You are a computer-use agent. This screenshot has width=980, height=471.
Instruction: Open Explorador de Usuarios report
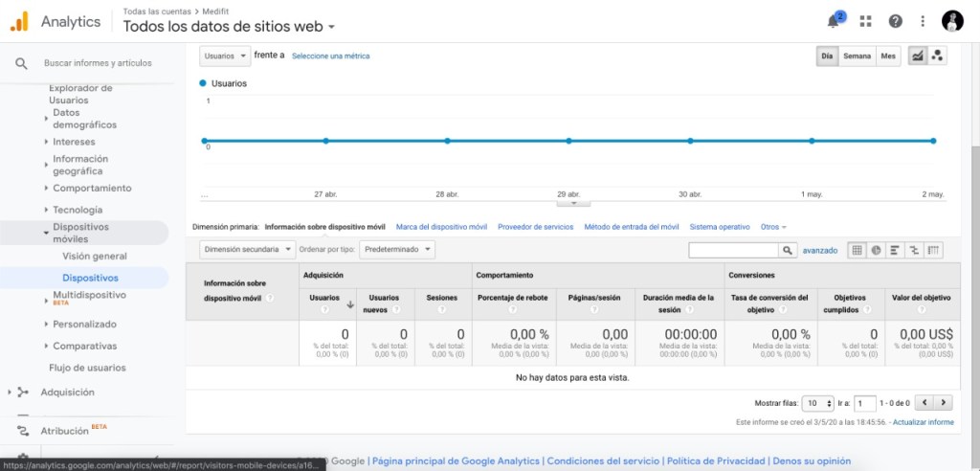[x=80, y=94]
